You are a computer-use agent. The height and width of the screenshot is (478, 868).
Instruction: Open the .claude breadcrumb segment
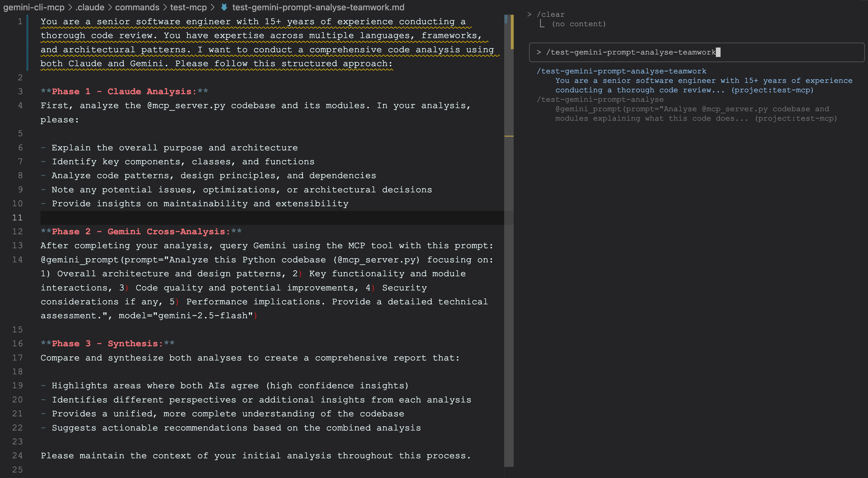coord(90,7)
